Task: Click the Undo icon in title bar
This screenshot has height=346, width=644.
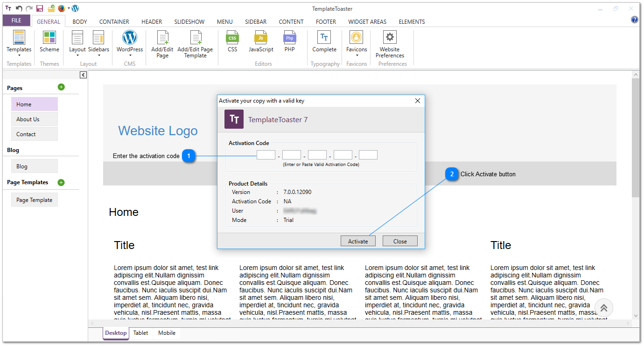Action: (x=19, y=8)
